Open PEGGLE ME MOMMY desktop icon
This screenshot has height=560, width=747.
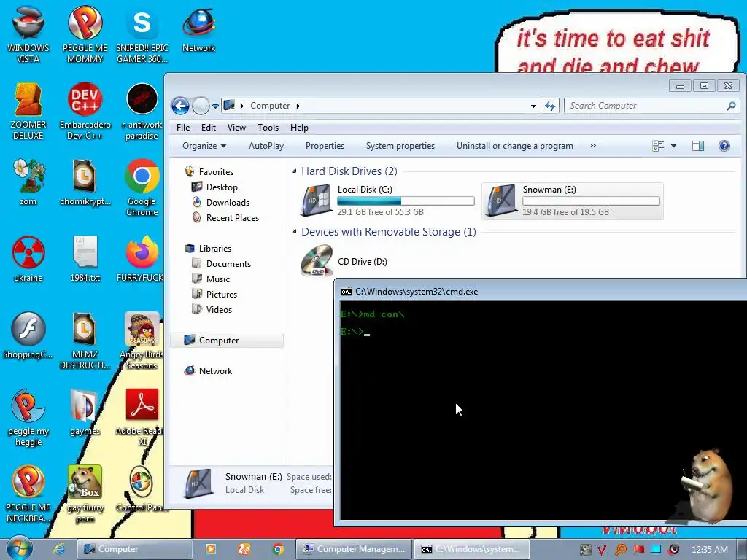click(x=85, y=35)
